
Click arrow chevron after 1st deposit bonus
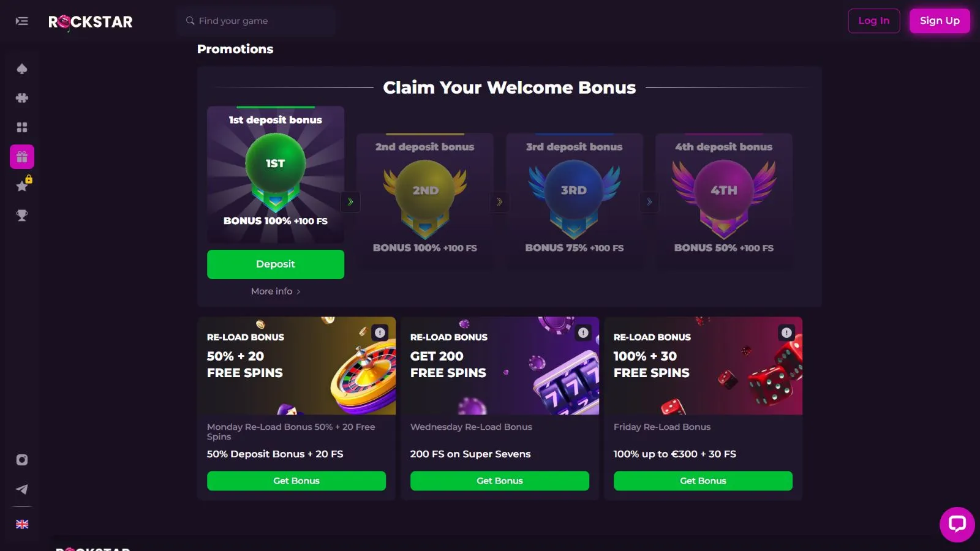pyautogui.click(x=350, y=202)
